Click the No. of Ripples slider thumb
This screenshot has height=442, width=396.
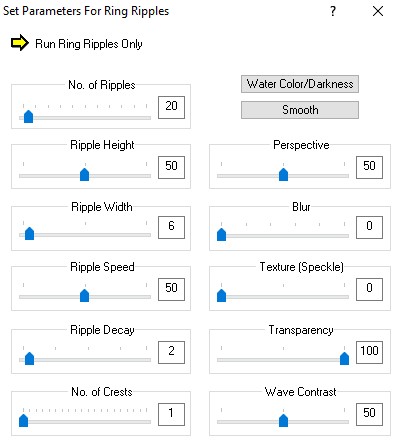[x=29, y=116]
